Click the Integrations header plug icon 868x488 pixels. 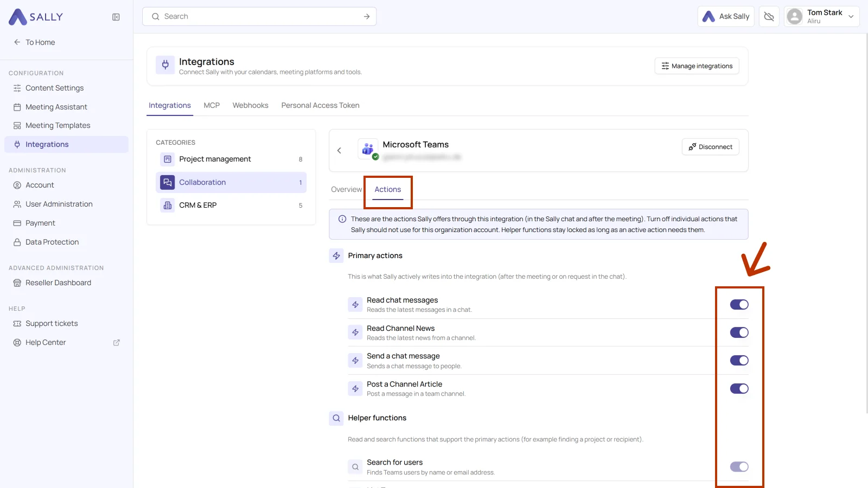pyautogui.click(x=165, y=66)
